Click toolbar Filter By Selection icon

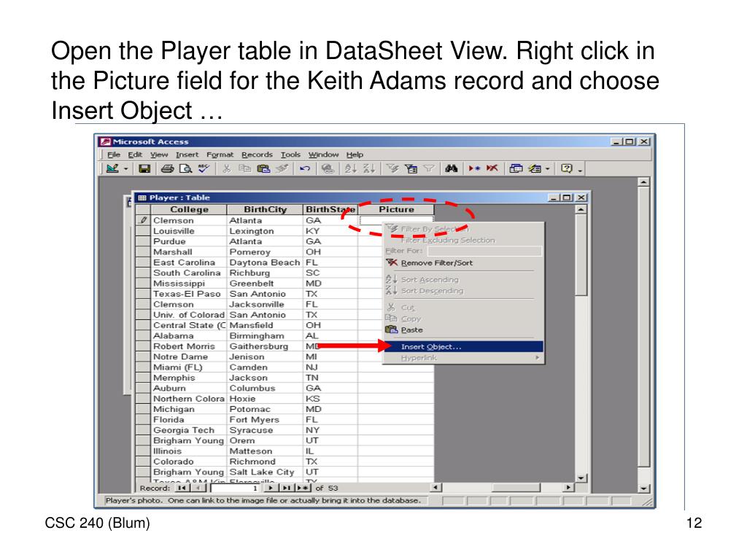(x=392, y=168)
